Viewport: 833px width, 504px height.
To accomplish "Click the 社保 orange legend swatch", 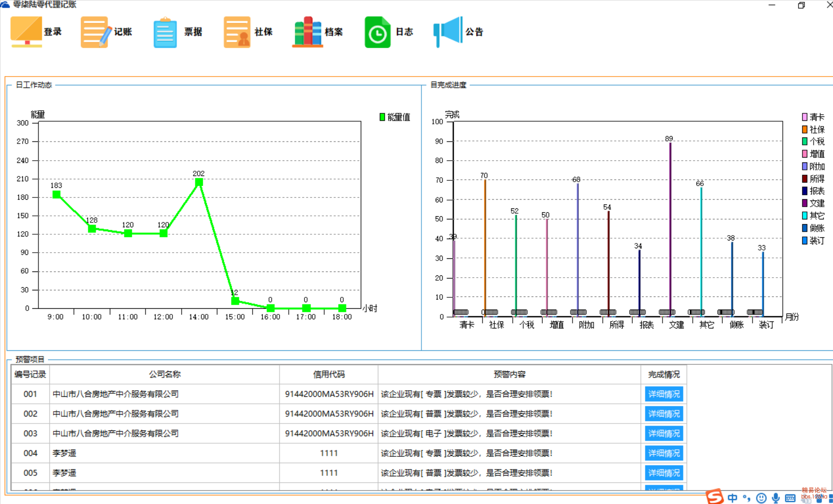I will pos(805,129).
